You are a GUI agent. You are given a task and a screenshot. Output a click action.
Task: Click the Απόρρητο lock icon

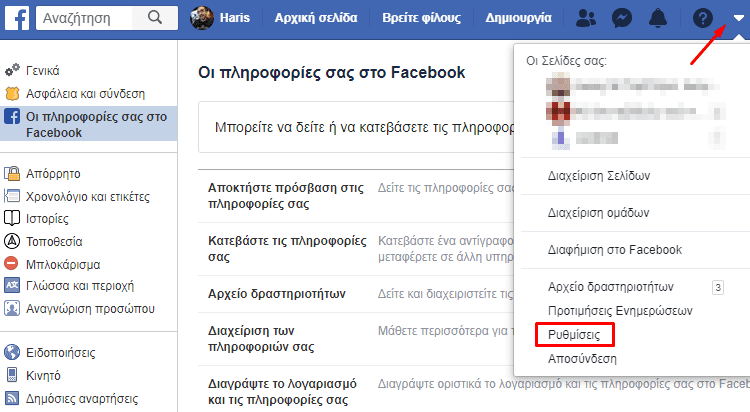[x=12, y=173]
